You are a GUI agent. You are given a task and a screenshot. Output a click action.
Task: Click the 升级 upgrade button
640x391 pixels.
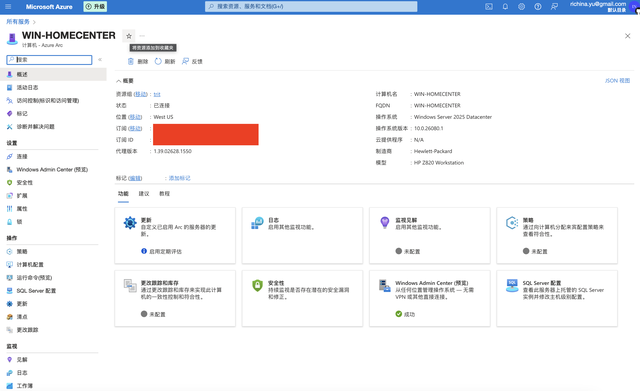point(95,7)
